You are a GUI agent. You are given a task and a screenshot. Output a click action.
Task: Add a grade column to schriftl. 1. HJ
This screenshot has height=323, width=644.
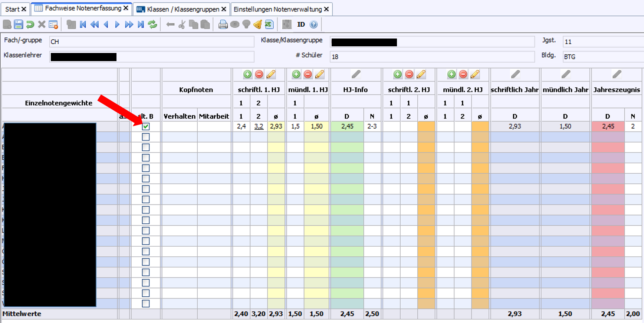[247, 74]
